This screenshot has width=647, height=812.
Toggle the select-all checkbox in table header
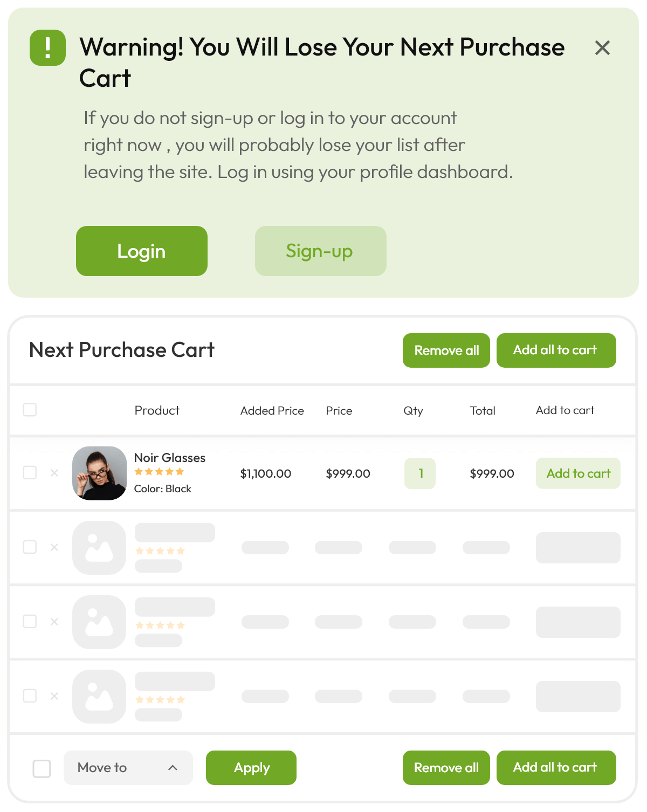(x=30, y=410)
